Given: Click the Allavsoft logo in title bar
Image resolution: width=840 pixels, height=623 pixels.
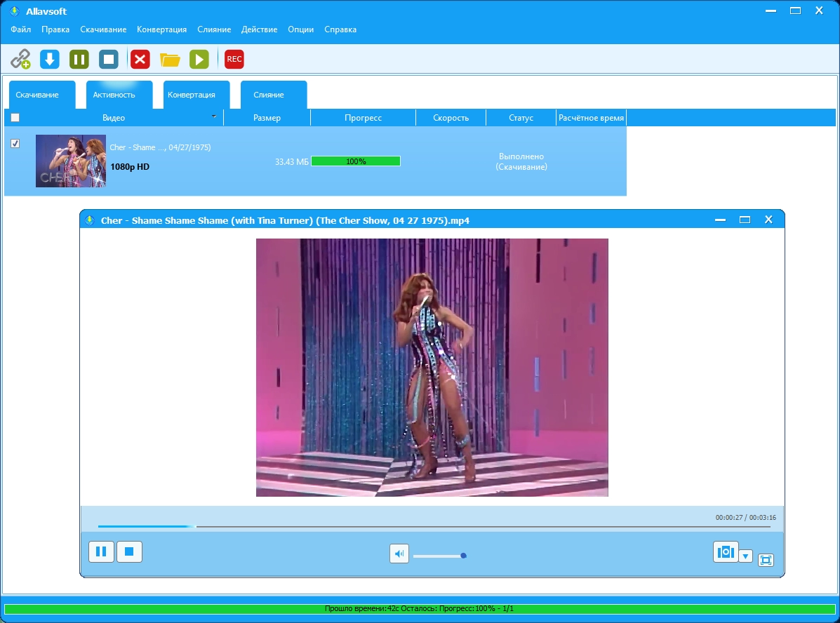Looking at the screenshot, I should click(15, 11).
